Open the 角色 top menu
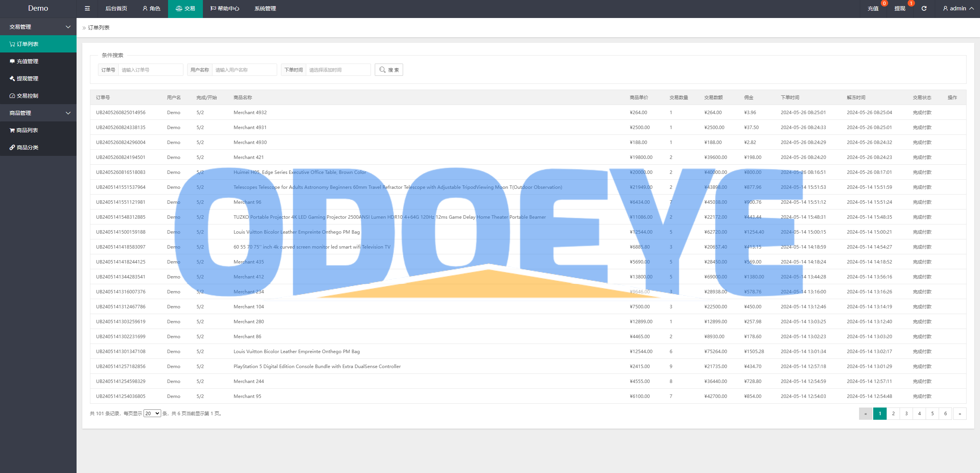Screen dimensions: 980x473 (x=151, y=8)
